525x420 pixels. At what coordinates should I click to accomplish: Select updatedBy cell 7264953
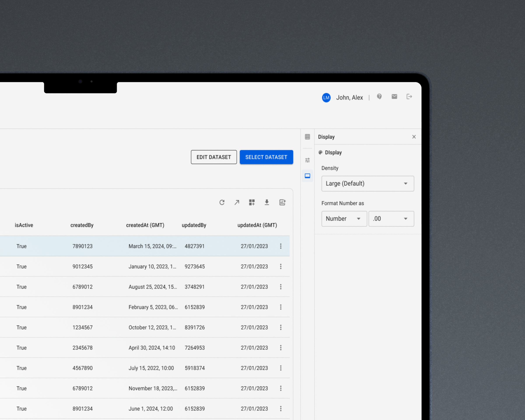(x=194, y=348)
